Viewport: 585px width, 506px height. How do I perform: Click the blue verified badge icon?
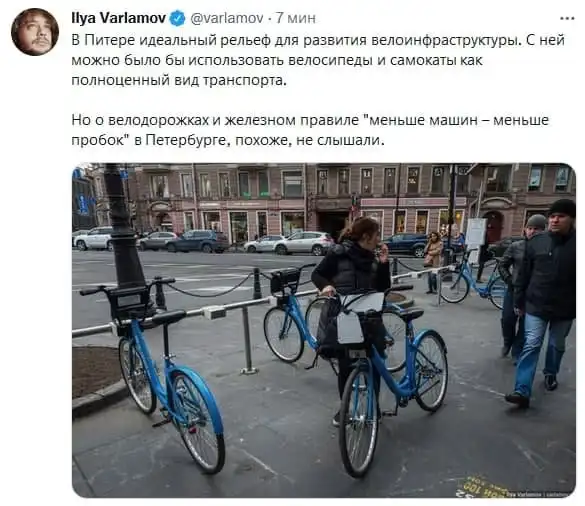[178, 18]
